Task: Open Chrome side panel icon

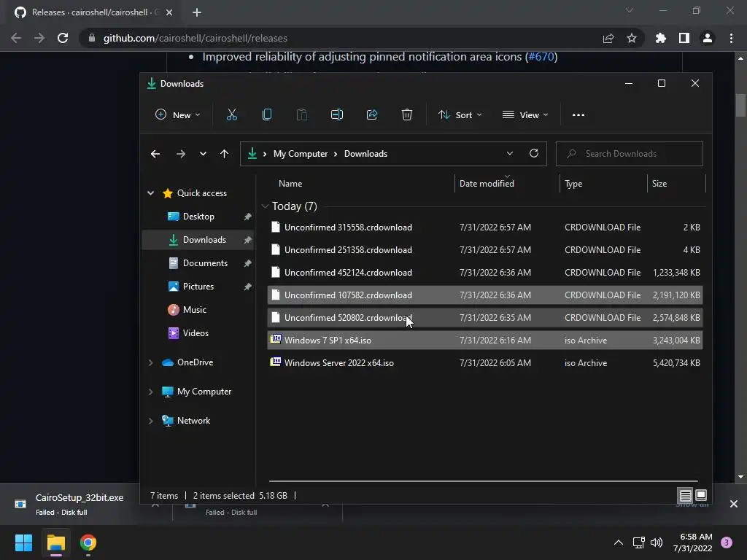Action: (684, 38)
